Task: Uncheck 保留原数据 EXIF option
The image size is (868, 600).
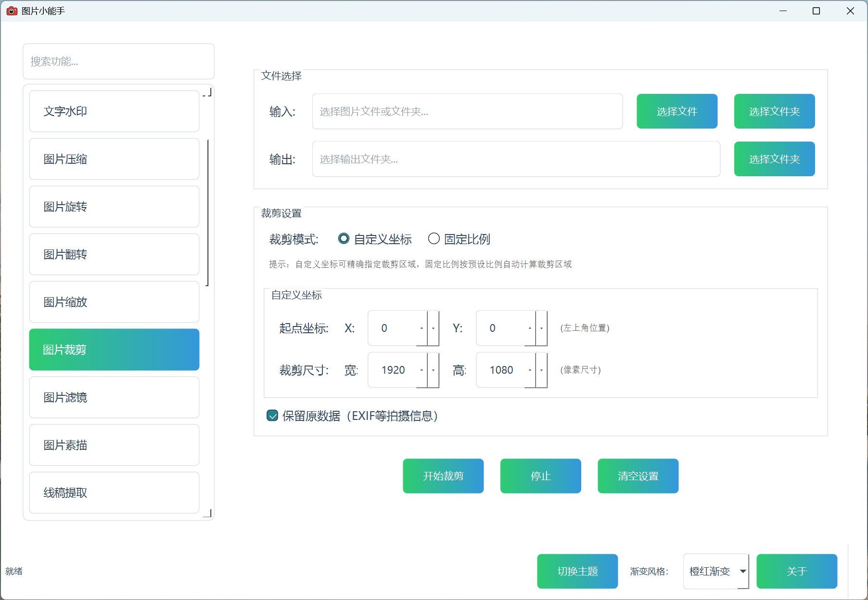Action: pos(272,416)
